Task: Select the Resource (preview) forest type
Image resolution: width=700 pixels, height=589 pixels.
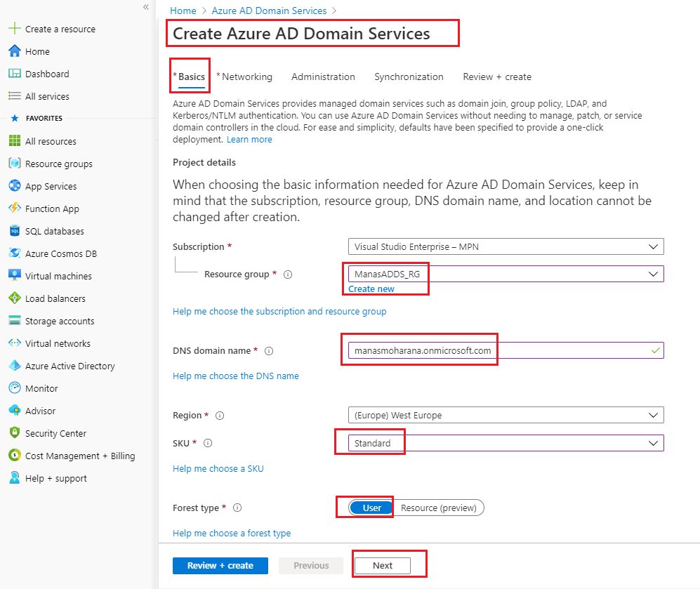Action: click(x=438, y=508)
